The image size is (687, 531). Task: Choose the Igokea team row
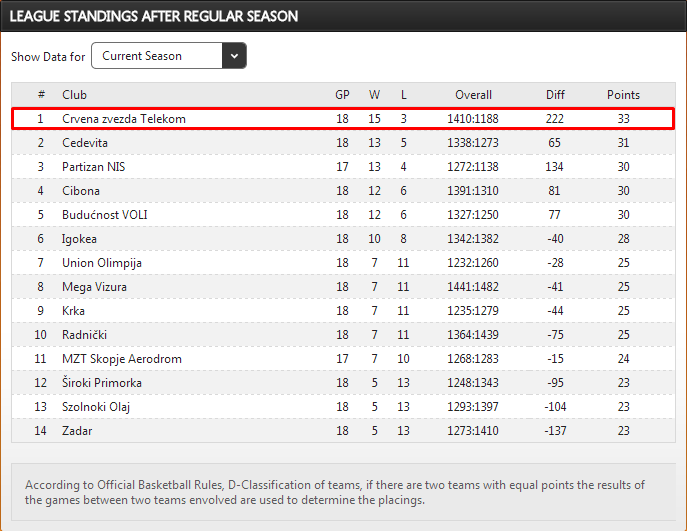point(81,239)
